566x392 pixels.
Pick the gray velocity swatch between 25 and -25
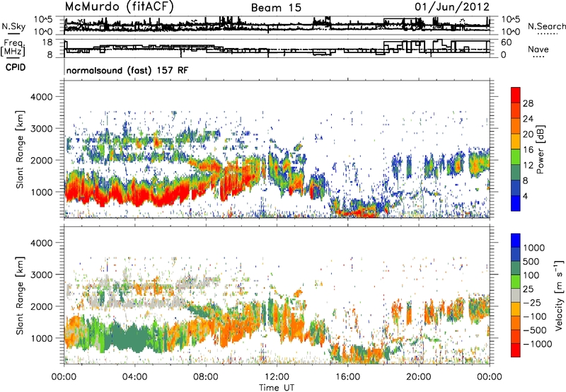pyautogui.click(x=516, y=296)
